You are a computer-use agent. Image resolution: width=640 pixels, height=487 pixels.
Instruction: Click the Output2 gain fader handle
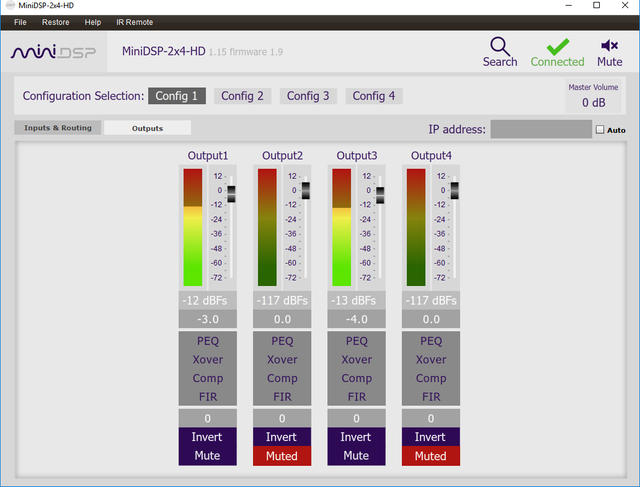point(305,191)
